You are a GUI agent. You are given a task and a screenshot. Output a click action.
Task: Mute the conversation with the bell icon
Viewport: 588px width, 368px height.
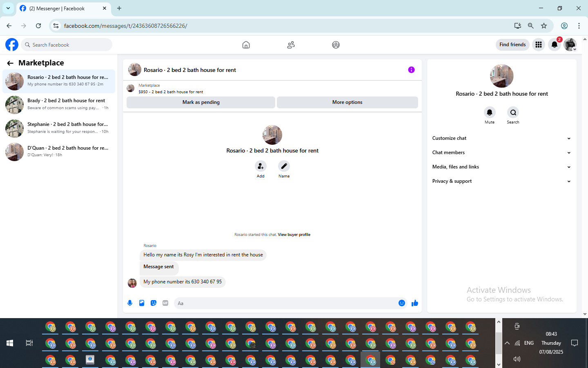click(490, 112)
